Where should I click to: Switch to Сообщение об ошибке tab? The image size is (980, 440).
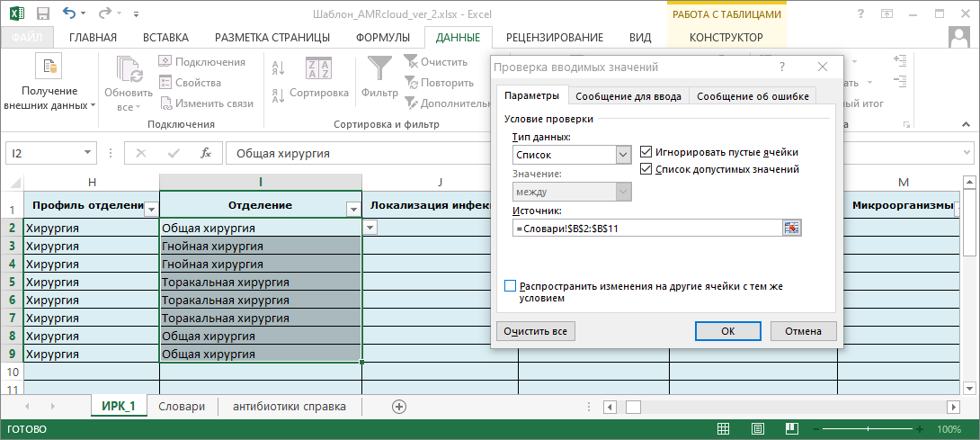(x=753, y=96)
